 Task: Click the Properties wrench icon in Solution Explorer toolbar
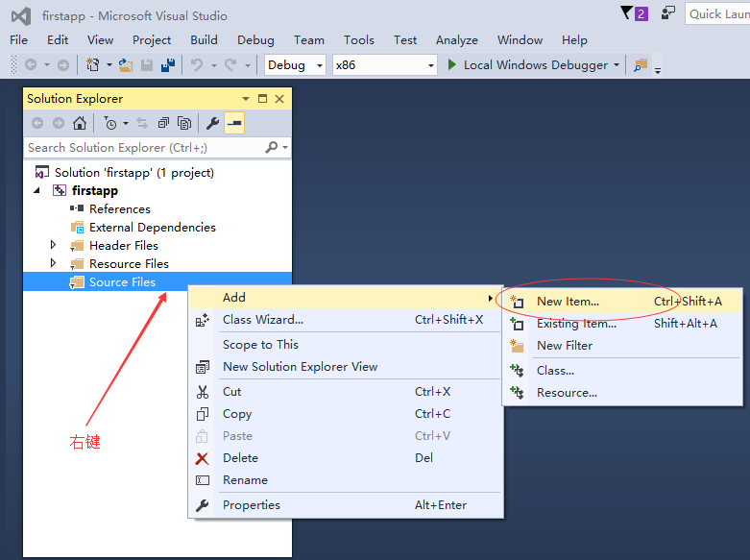pos(213,123)
